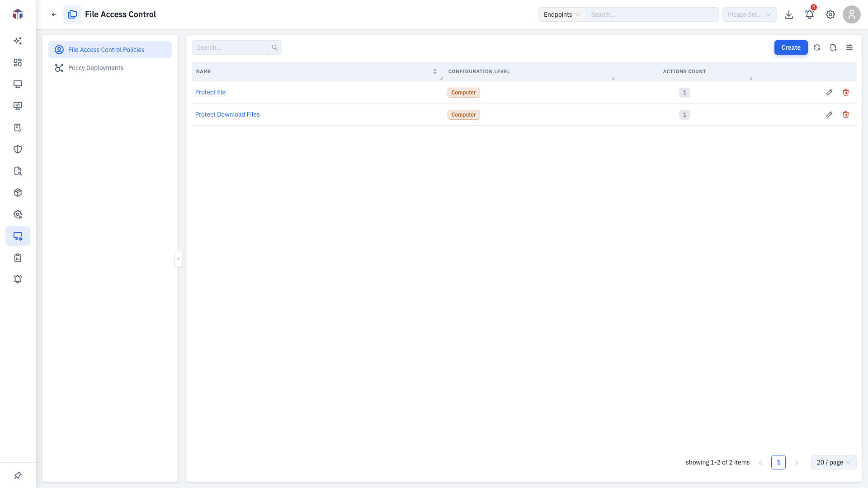This screenshot has width=868, height=488.
Task: Edit the Protect file policy
Action: pos(829,92)
